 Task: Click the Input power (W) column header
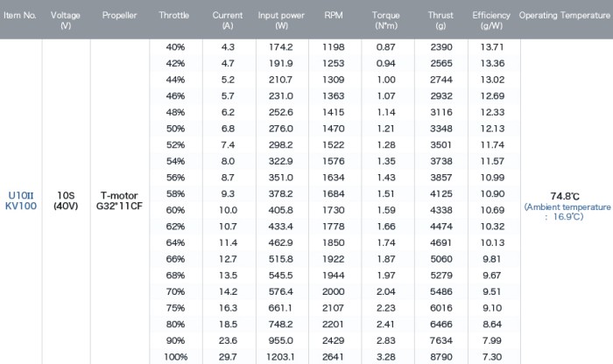point(281,20)
